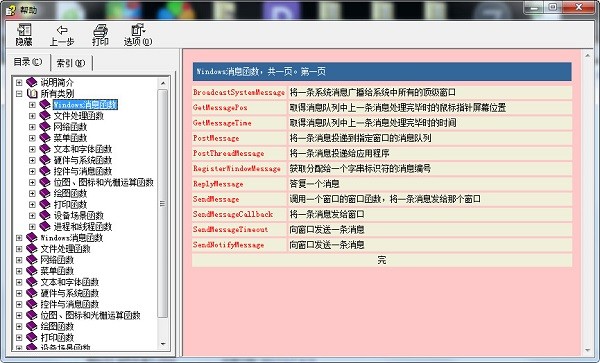This screenshot has height=363, width=600.
Task: Click book icon of highlighted Windows消息函数 node
Action: 45,104
